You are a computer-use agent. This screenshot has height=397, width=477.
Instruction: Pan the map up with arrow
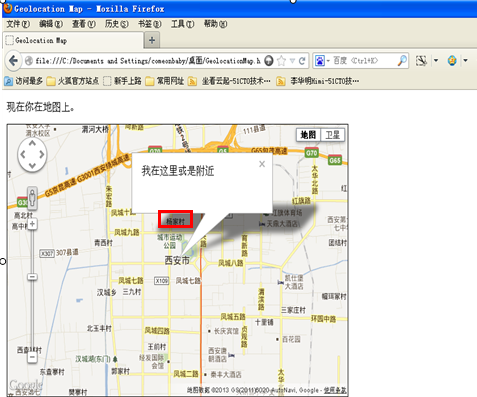32,144
